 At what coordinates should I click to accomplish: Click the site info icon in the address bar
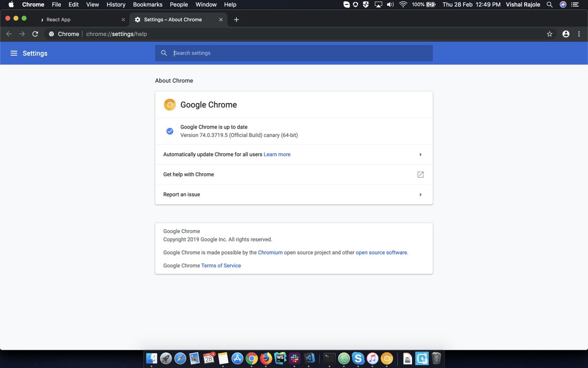(x=51, y=34)
